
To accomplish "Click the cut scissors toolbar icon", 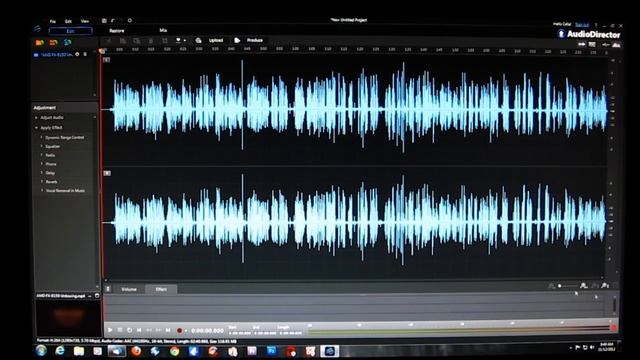I will tap(109, 40).
